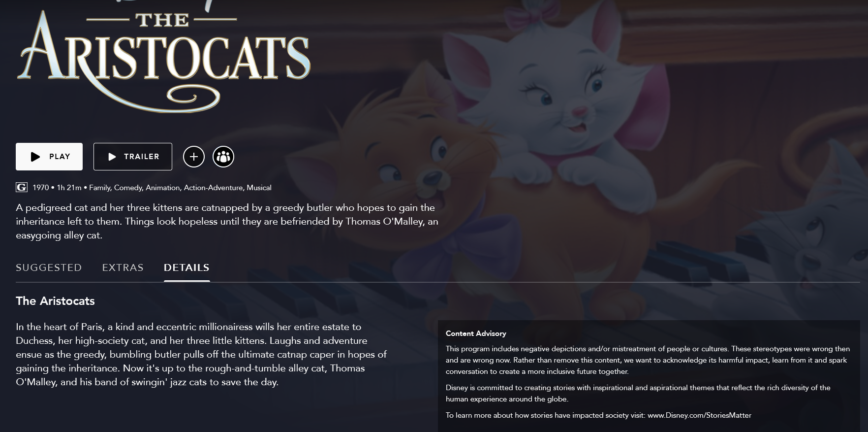Viewport: 868px width, 432px height.
Task: Open the EXTRAS tab
Action: point(123,267)
